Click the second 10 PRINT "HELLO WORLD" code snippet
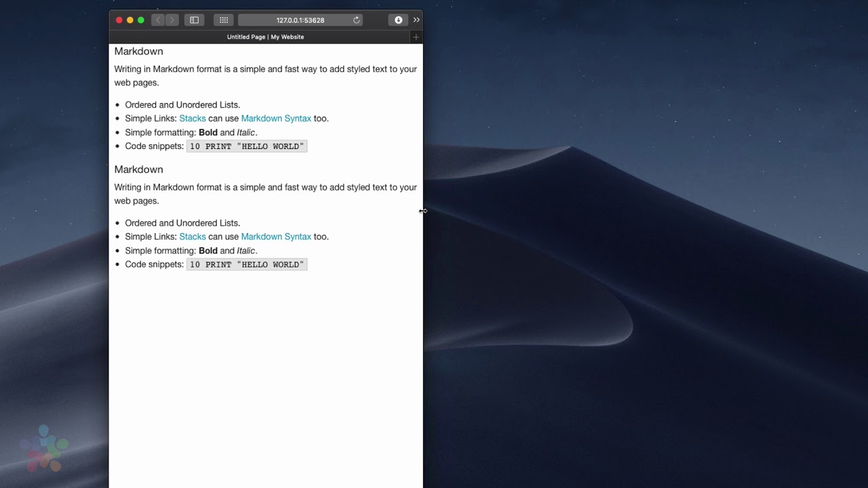Screen dimensions: 868x488 tap(247, 264)
